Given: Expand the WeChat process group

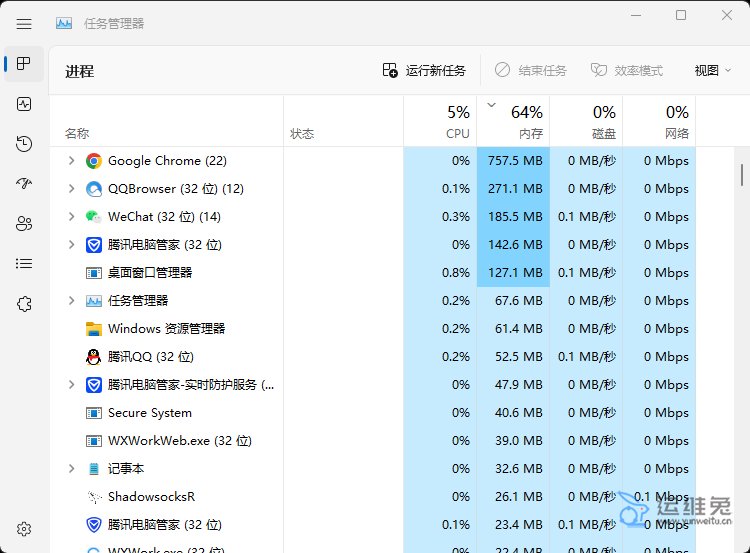Looking at the screenshot, I should 71,217.
